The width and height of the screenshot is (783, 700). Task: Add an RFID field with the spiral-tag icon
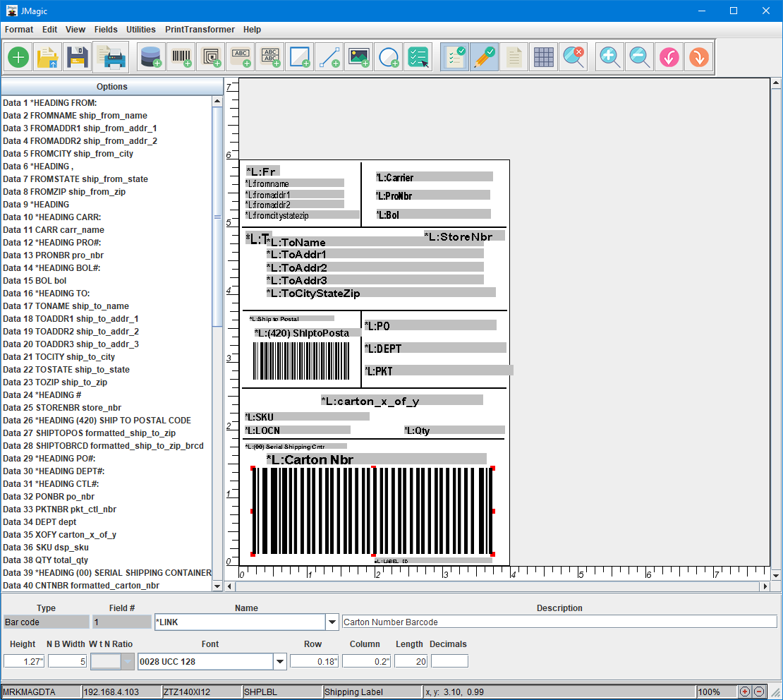(x=211, y=57)
